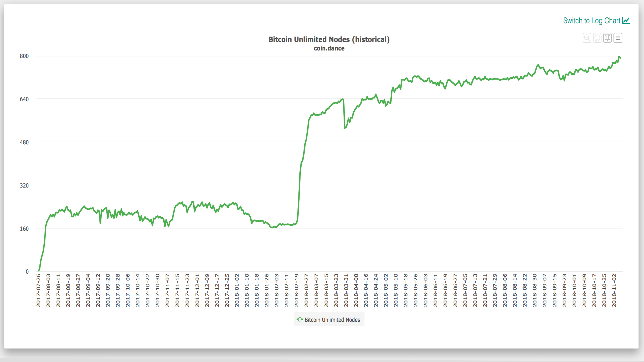Click the 2017-07-26 x-axis date label

[38, 290]
